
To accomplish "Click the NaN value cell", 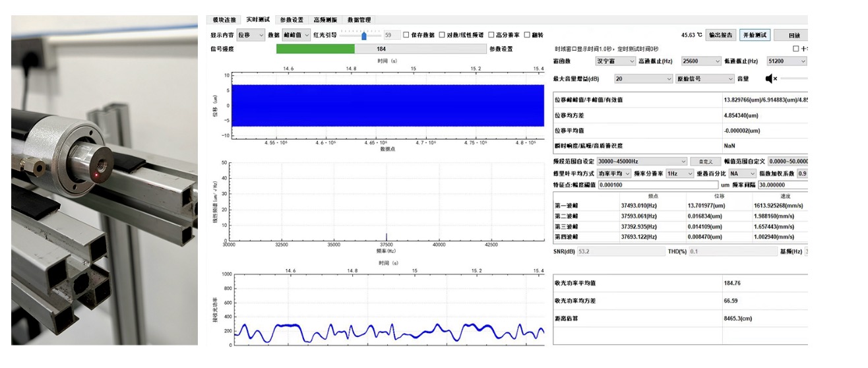I will click(x=729, y=145).
